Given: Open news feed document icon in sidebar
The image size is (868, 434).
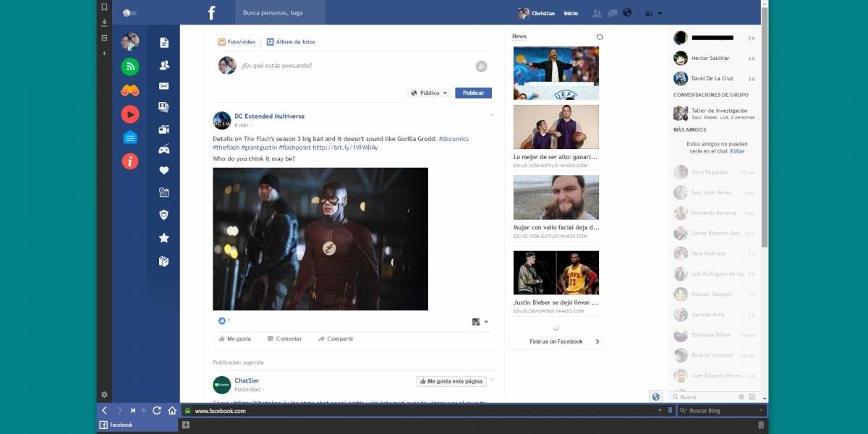Looking at the screenshot, I should click(164, 43).
